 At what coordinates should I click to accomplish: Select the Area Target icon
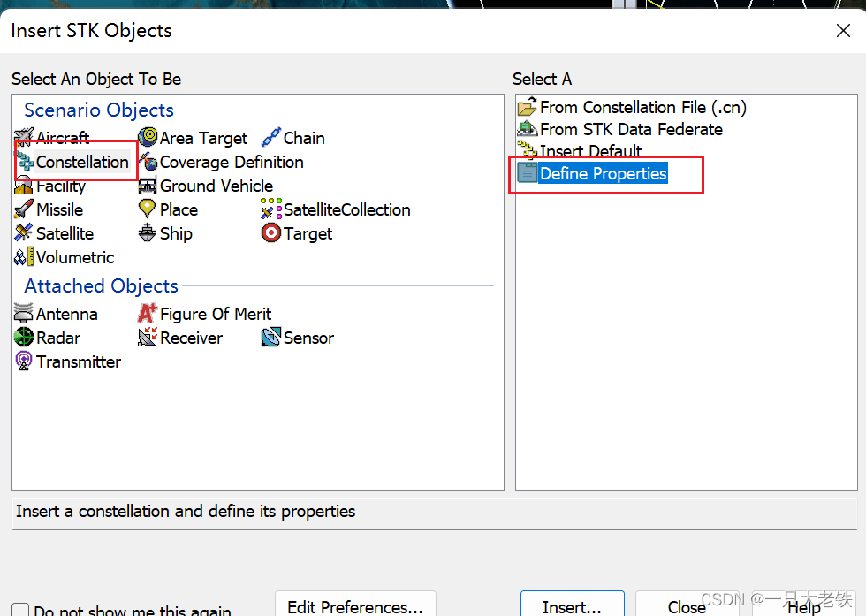tap(148, 137)
